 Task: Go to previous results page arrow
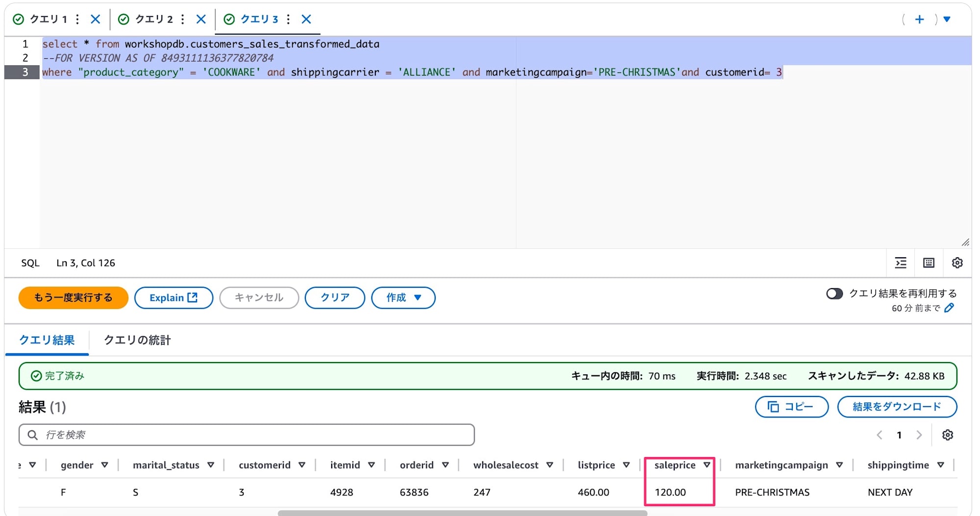pyautogui.click(x=880, y=435)
